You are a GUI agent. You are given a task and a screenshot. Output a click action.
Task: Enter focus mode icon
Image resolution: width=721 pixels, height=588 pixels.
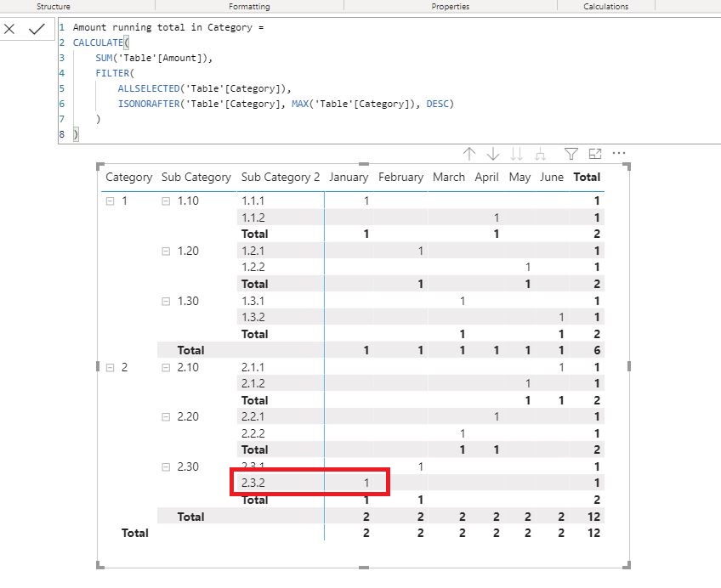pyautogui.click(x=595, y=154)
